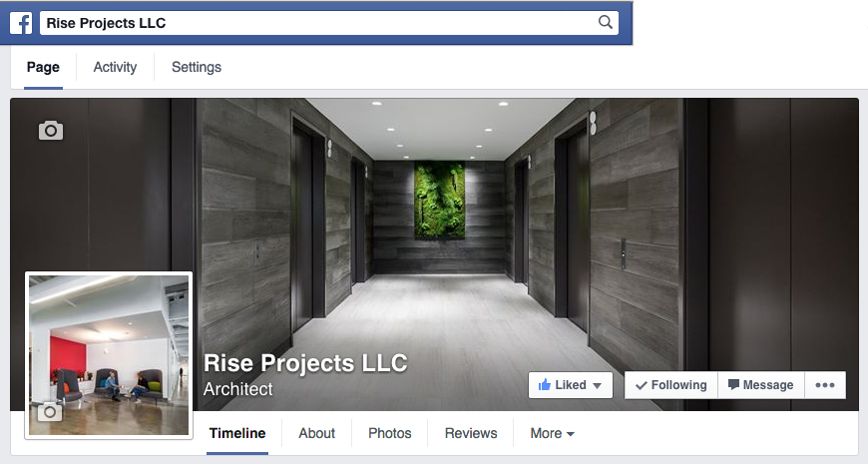868x464 pixels.
Task: Open the three-dots more actions button
Action: pos(825,385)
